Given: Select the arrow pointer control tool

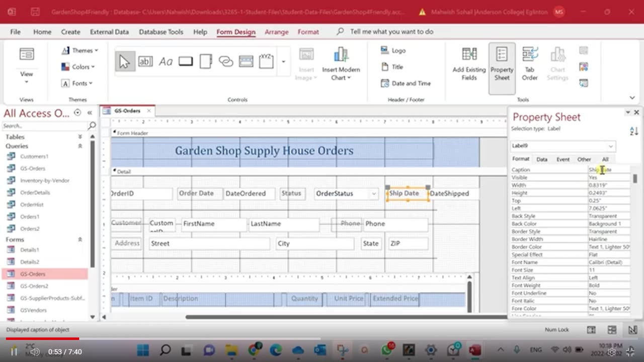Looking at the screenshot, I should (x=124, y=61).
